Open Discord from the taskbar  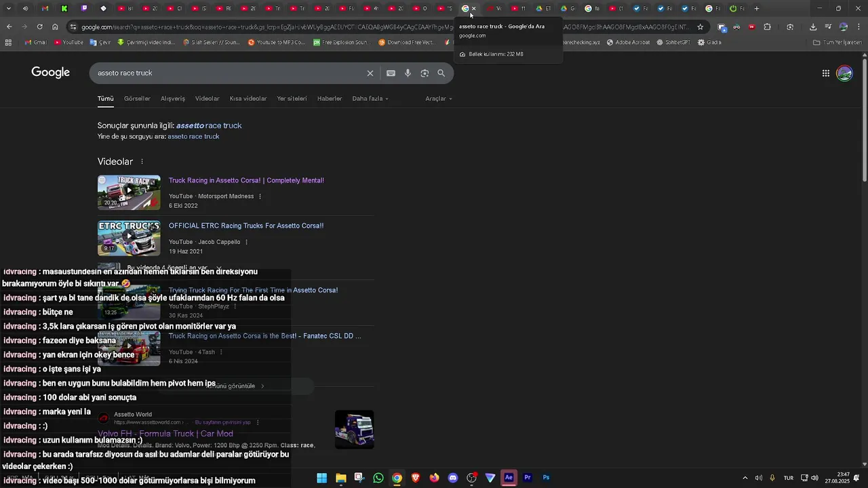(x=453, y=478)
